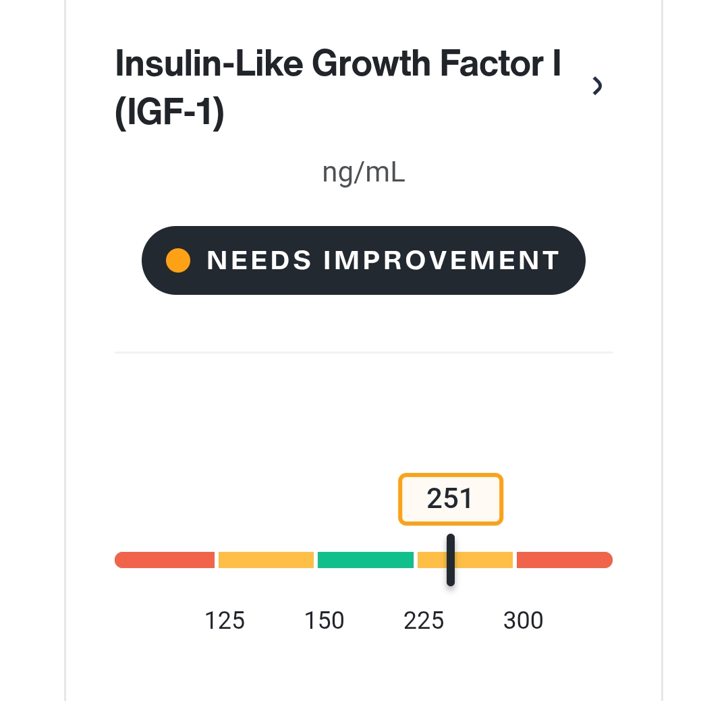Image resolution: width=728 pixels, height=701 pixels.
Task: Click the 125 scale label
Action: [x=225, y=621]
